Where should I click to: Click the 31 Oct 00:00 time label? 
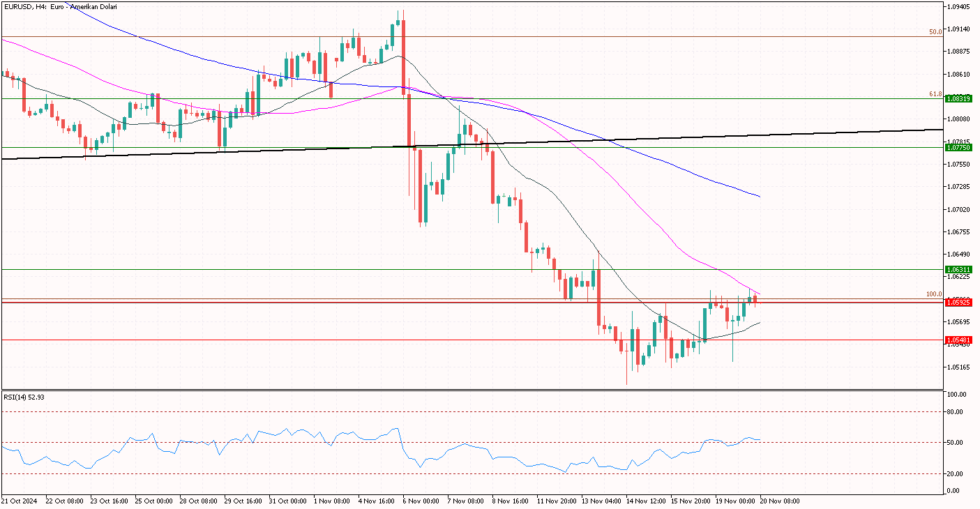point(289,501)
